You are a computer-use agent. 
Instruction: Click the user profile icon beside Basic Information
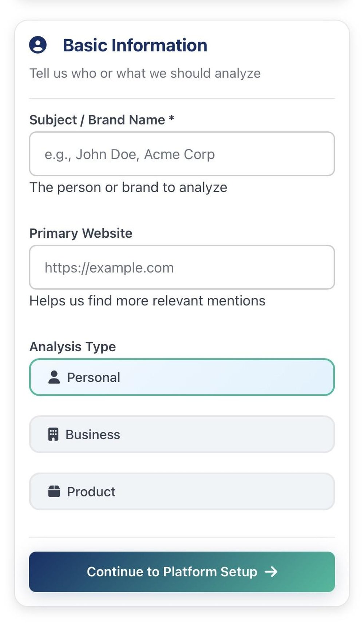pyautogui.click(x=38, y=45)
